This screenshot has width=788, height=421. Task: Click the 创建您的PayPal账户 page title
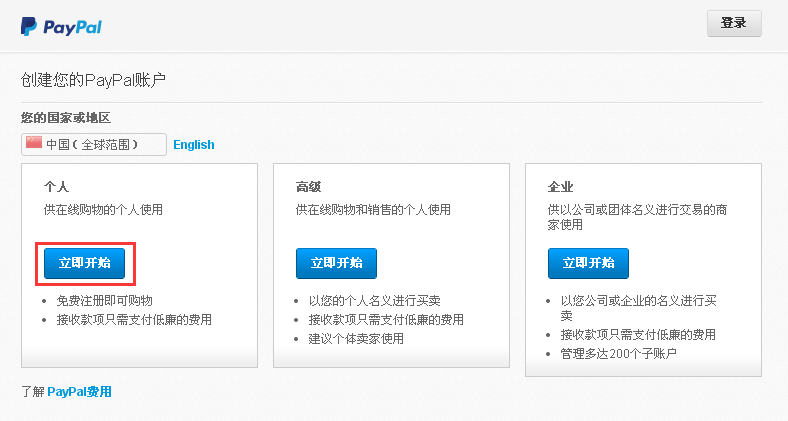coord(93,80)
